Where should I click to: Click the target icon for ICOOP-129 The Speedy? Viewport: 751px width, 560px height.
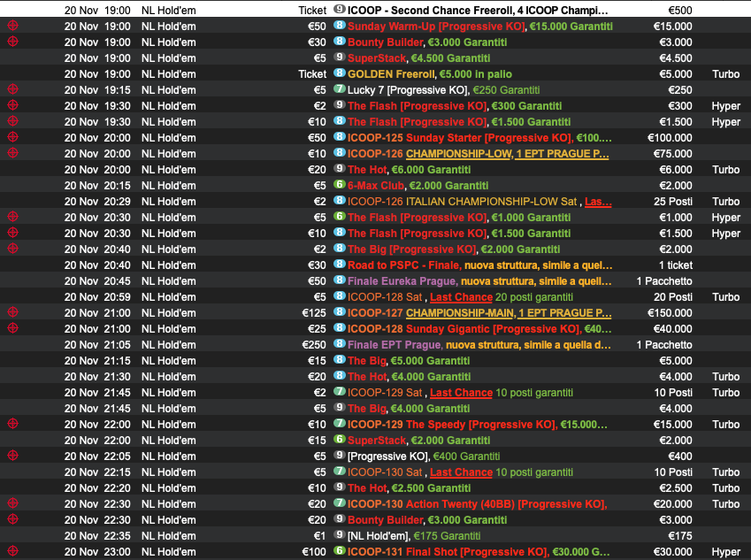[x=13, y=424]
